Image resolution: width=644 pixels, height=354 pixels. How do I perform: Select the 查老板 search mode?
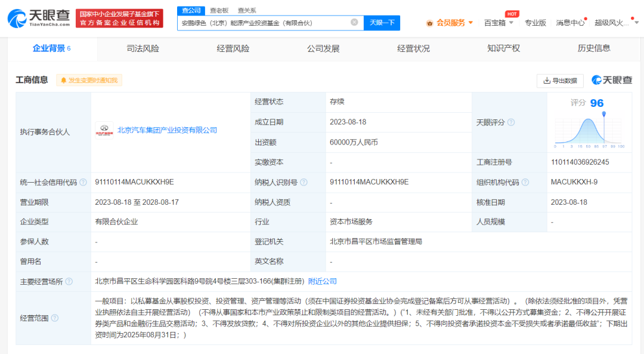(219, 10)
